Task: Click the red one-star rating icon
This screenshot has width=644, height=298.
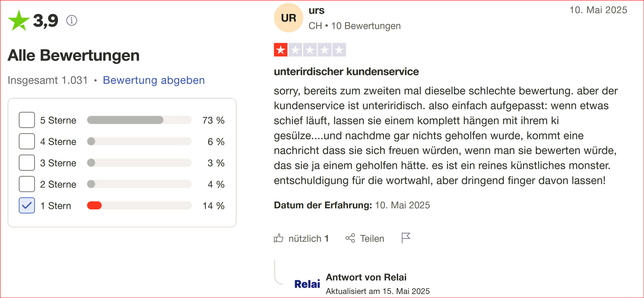Action: [x=280, y=50]
